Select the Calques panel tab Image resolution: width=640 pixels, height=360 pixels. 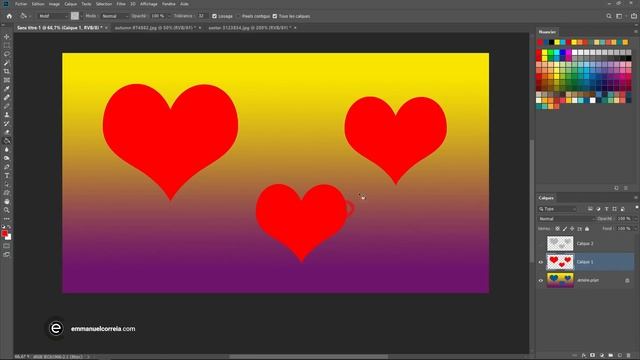(x=546, y=198)
